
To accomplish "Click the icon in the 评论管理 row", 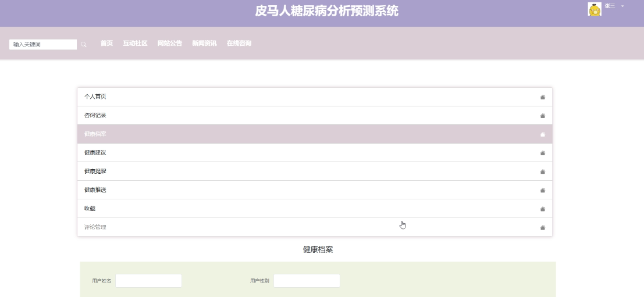I will coord(542,227).
